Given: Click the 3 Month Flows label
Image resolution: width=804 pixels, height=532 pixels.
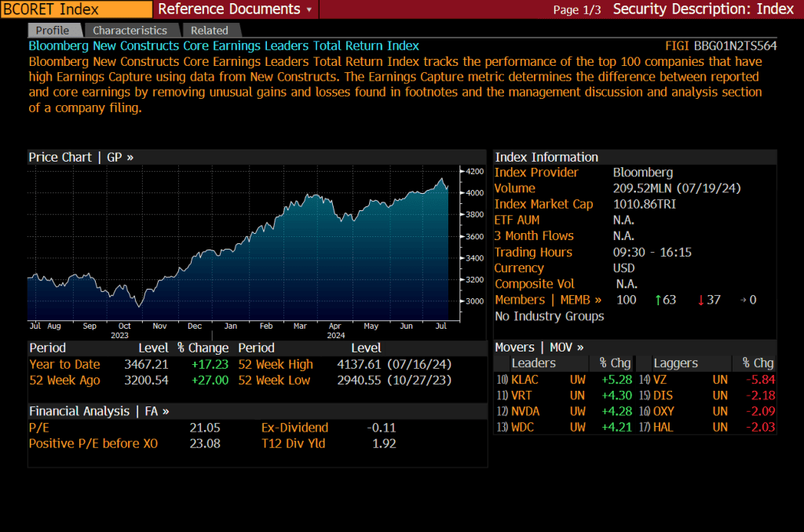Looking at the screenshot, I should pos(534,235).
